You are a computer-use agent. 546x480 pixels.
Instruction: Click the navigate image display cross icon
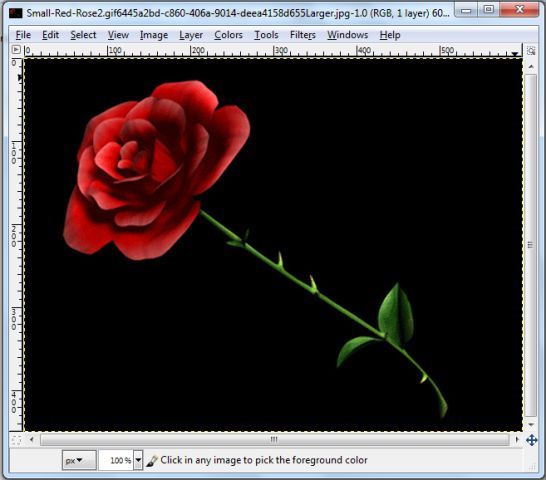pos(531,440)
